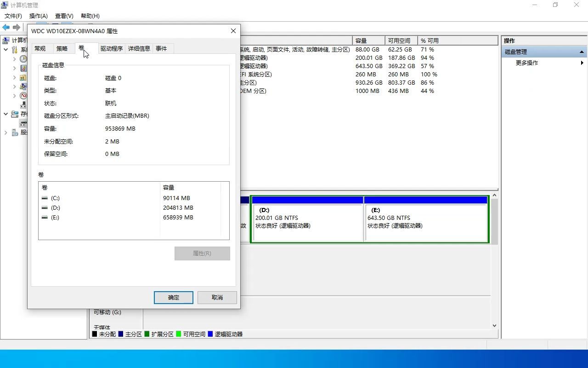Click the bright green 可用空间 legend swatch
The image size is (588, 368).
[x=179, y=334]
